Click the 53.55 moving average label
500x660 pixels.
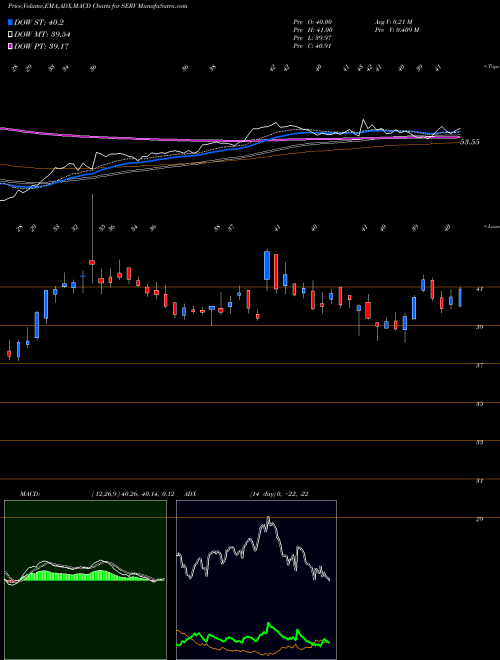[470, 142]
